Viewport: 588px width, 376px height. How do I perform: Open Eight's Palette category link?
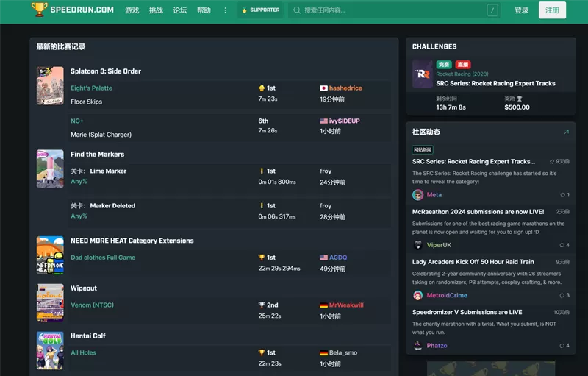(91, 88)
